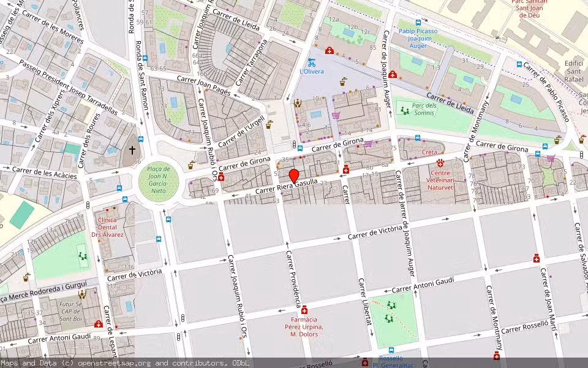The image size is (588, 368).
Task: Click the Carrer Riera Gasulla street label
Action: 287,186
